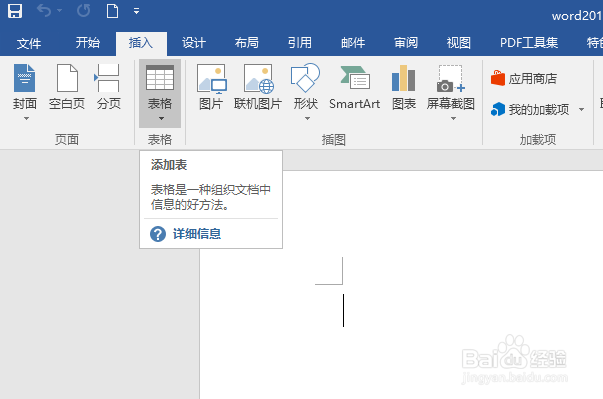Click the blue question mark help icon
603x399 pixels.
coord(158,234)
